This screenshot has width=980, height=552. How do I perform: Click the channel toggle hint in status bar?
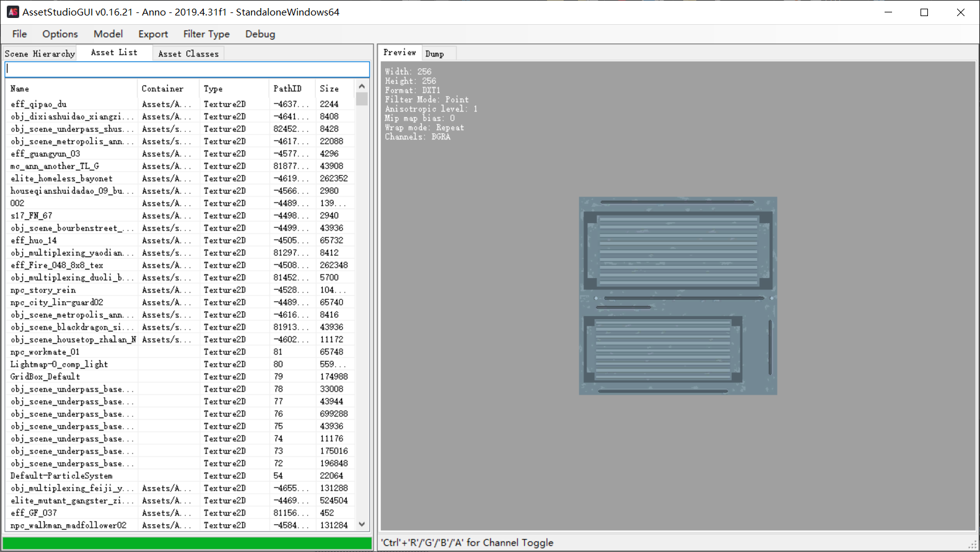[x=467, y=543]
